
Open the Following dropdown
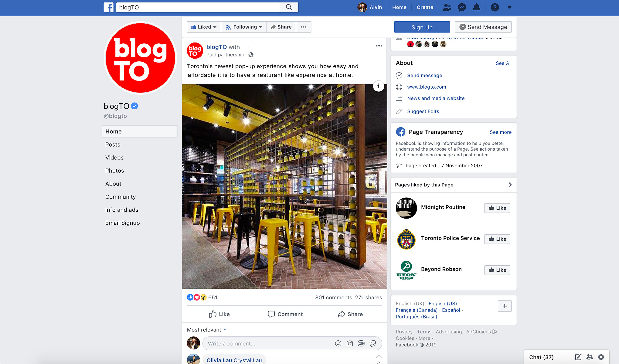tap(244, 27)
